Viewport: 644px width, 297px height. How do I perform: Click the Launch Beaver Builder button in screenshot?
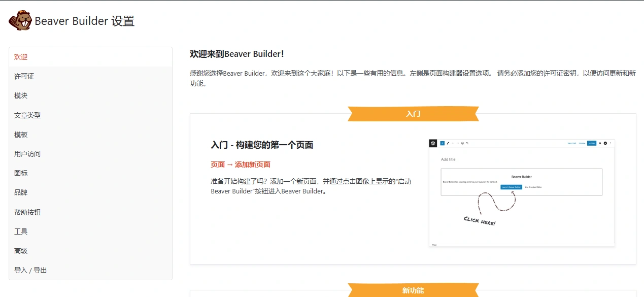pos(513,187)
